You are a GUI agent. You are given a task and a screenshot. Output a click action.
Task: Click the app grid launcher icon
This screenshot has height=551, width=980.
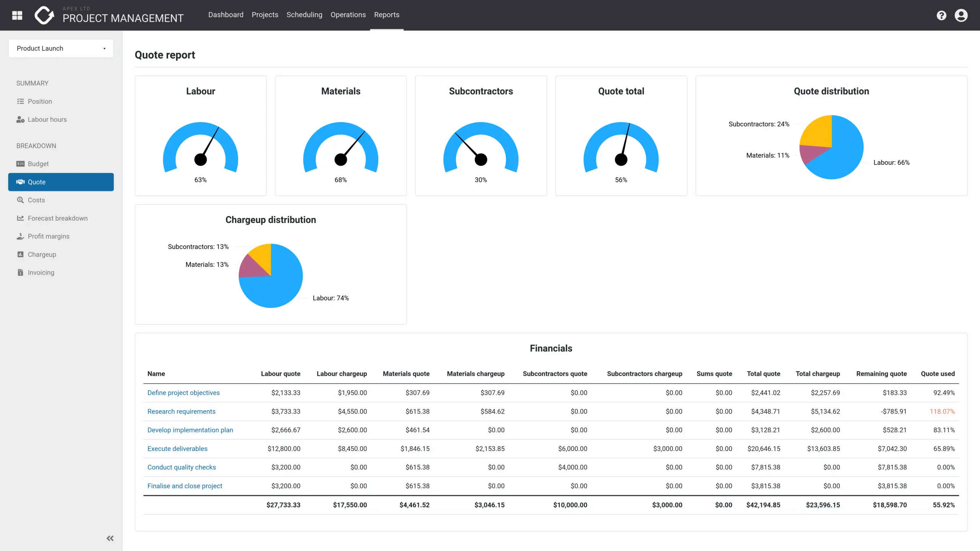click(x=17, y=15)
